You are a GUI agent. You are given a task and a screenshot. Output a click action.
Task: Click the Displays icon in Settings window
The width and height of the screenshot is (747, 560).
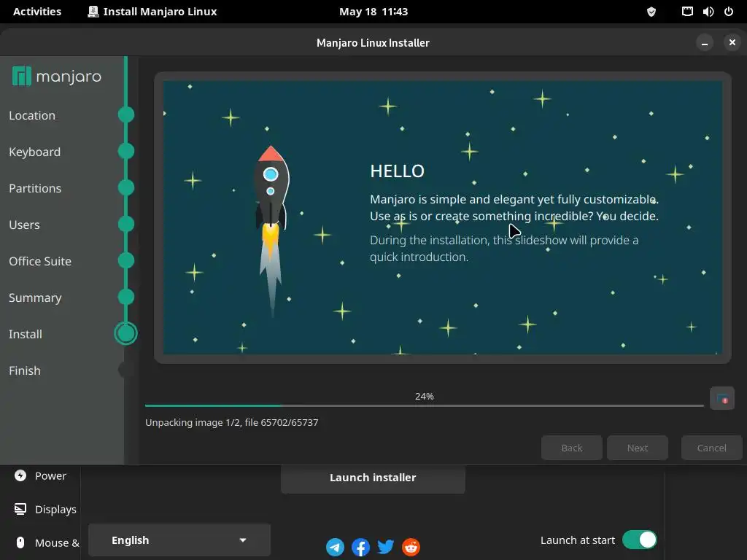pyautogui.click(x=20, y=509)
